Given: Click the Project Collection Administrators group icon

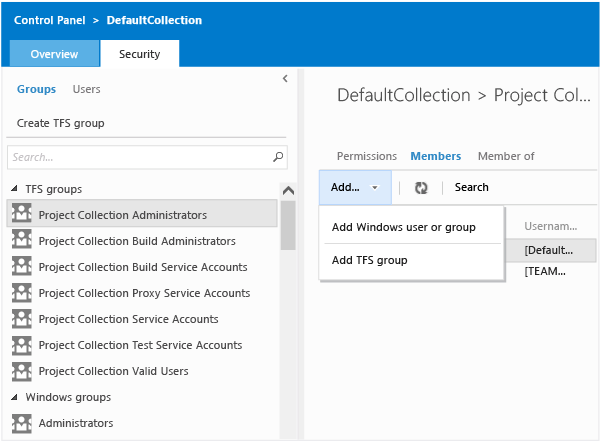Looking at the screenshot, I should pyautogui.click(x=21, y=213).
